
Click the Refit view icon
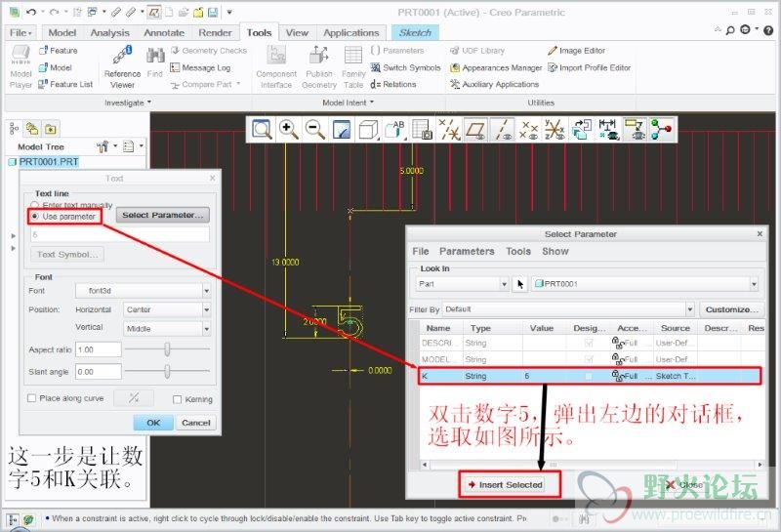(262, 129)
